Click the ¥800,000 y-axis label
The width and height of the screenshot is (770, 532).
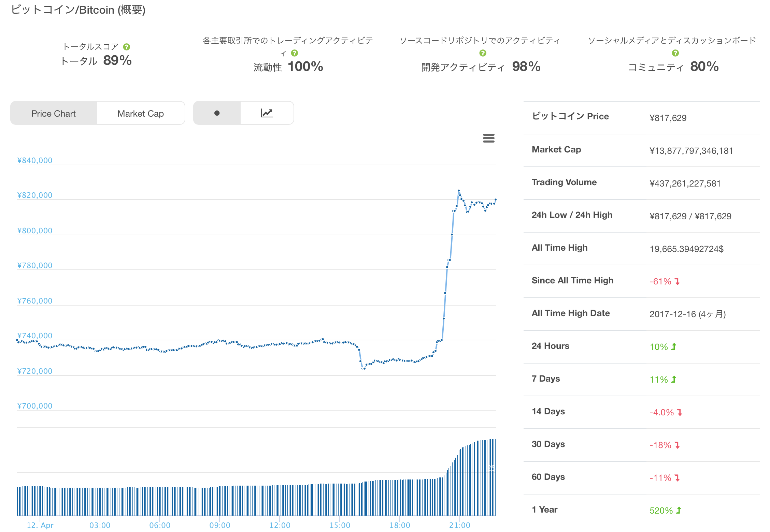coord(35,231)
